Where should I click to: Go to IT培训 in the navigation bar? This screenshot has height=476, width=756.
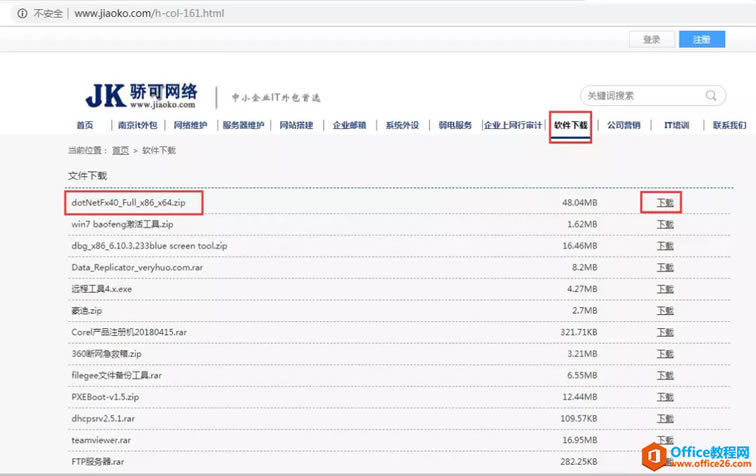pos(676,125)
